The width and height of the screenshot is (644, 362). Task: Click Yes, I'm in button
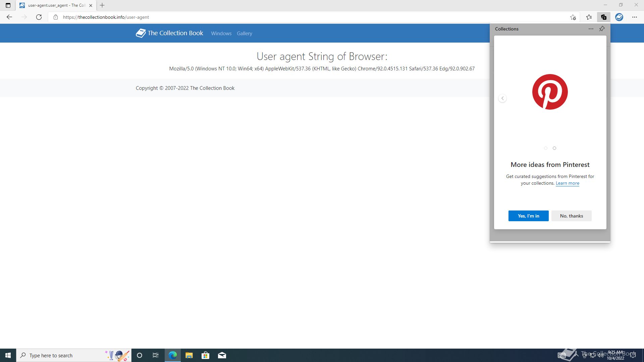(x=528, y=216)
